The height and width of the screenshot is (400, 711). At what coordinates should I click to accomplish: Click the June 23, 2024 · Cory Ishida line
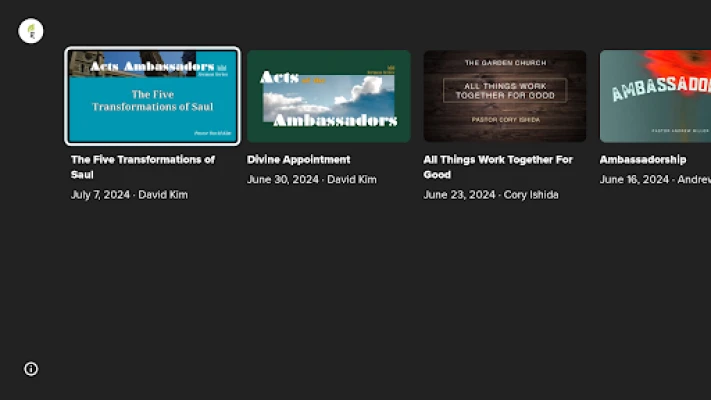tap(491, 195)
